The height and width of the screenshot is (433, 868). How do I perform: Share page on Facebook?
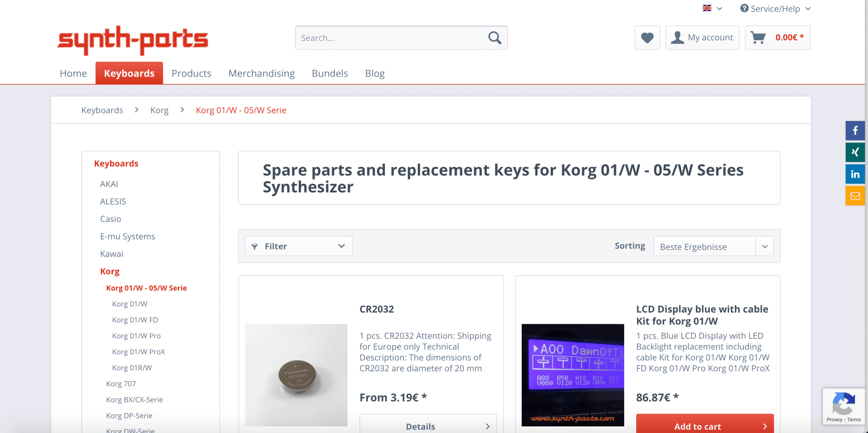coord(855,130)
